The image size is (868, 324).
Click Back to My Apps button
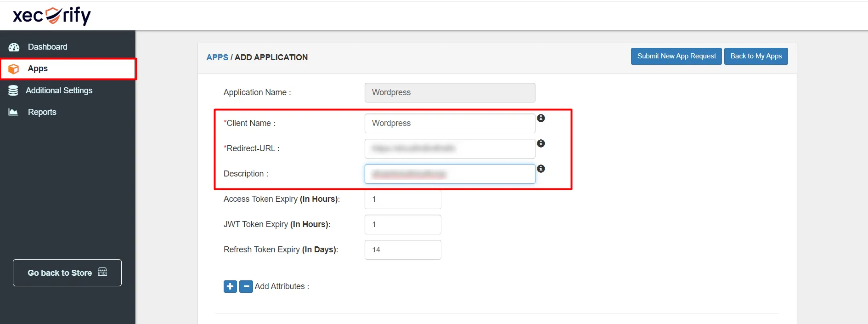pos(756,56)
